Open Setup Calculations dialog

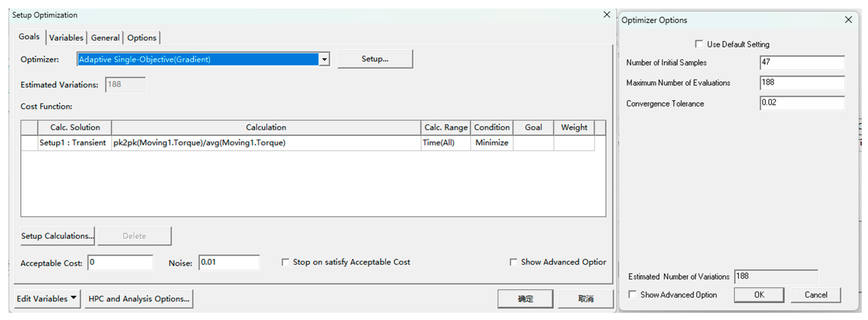(x=57, y=236)
